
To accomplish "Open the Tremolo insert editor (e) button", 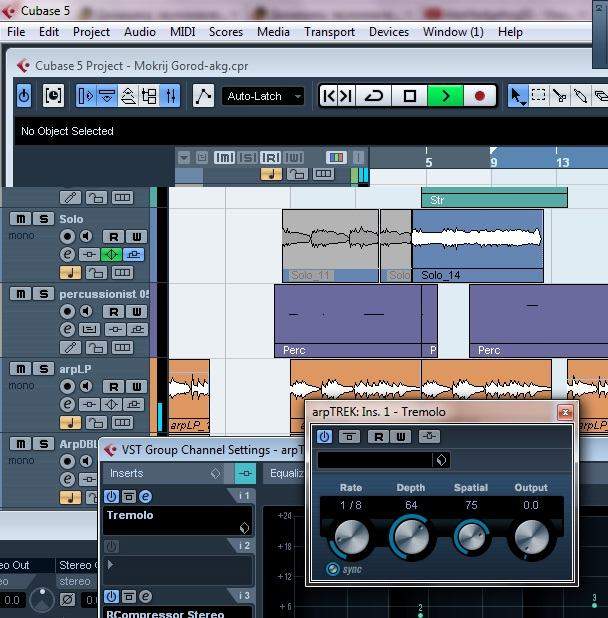I will tap(145, 497).
